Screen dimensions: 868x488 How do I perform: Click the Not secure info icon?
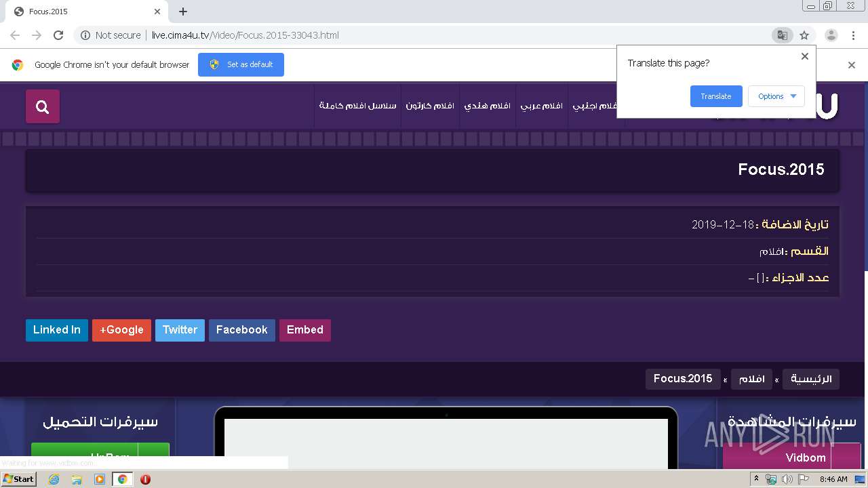point(85,35)
